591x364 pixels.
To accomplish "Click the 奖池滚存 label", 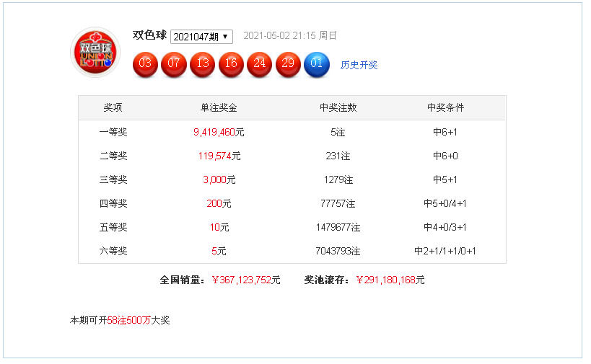I will click(327, 280).
